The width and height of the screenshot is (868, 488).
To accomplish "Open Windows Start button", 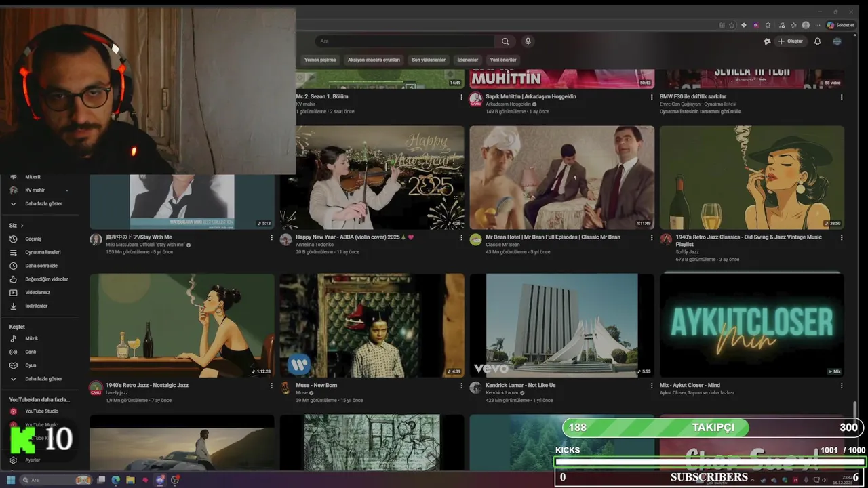I will pos(11,480).
